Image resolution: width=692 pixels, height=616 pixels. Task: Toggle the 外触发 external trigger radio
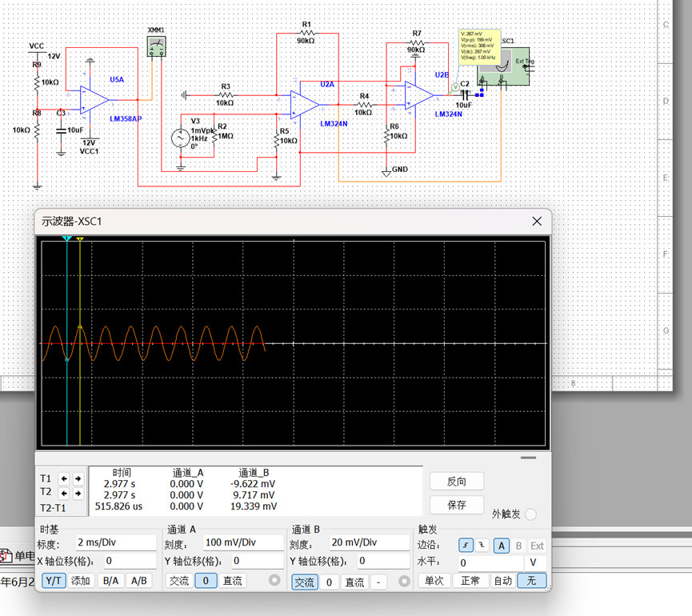[x=531, y=514]
